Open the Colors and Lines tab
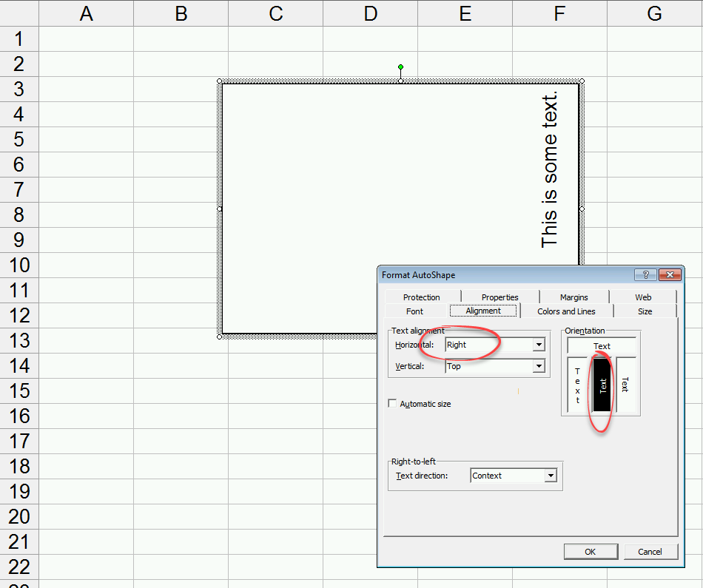The image size is (703, 588). click(x=566, y=311)
